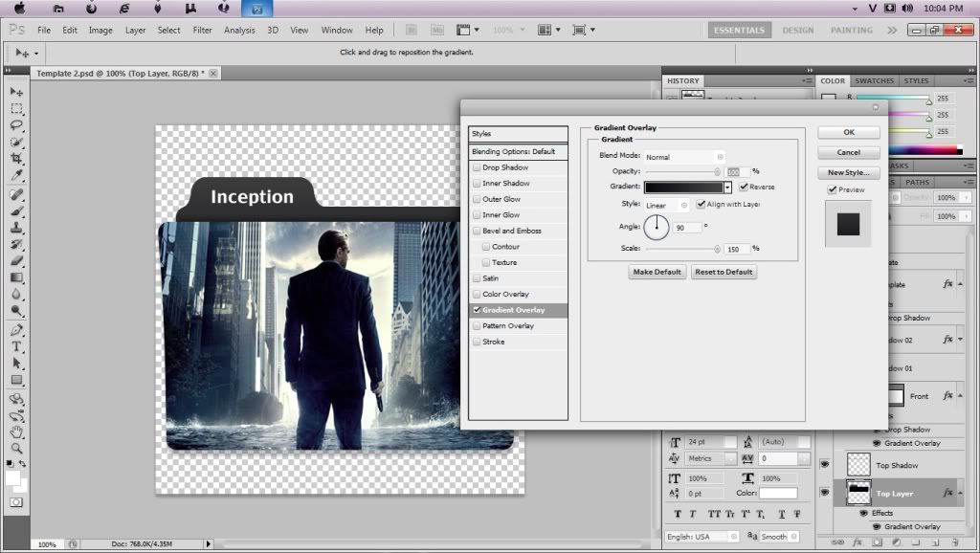Hide the Top Layer eye icon
The width and height of the screenshot is (980, 553).
tap(824, 493)
